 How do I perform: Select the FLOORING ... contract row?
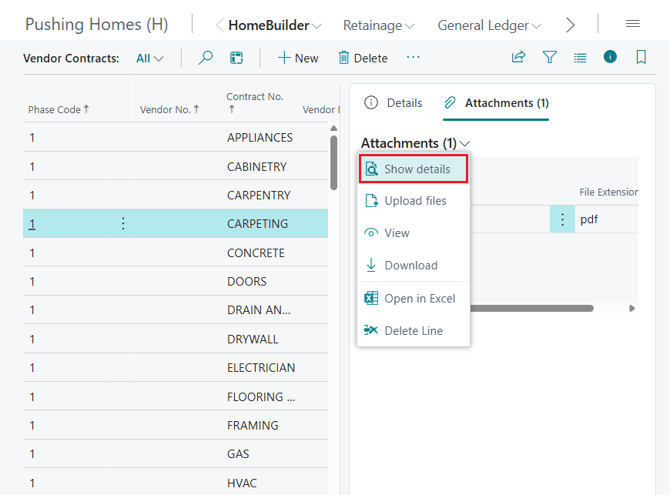point(175,397)
